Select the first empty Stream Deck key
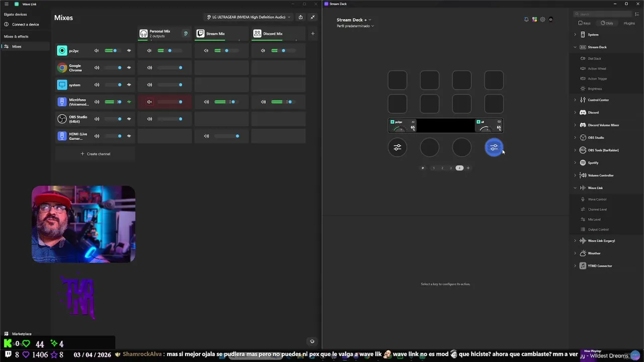The height and width of the screenshot is (362, 644). point(397,80)
